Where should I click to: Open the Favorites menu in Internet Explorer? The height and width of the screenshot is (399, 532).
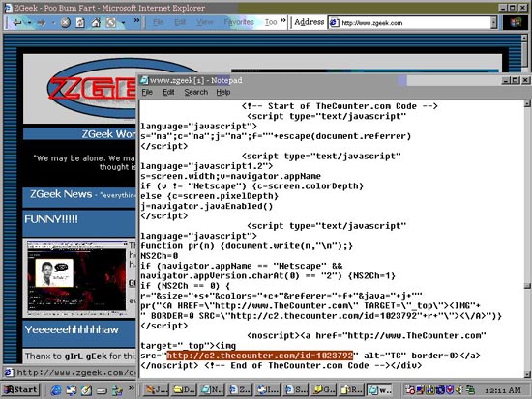(x=239, y=22)
